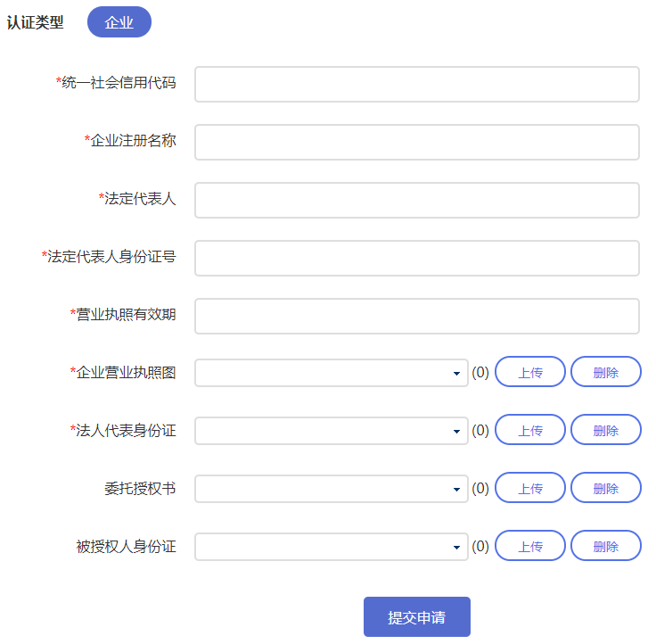This screenshot has height=644, width=656.
Task: Click the 营业执照有效期 input field
Action: (x=416, y=316)
